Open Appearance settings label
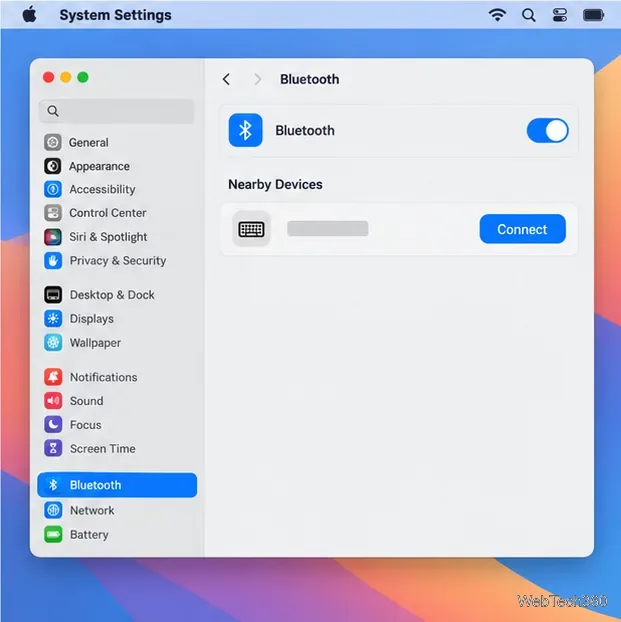This screenshot has height=622, width=621. tap(99, 166)
